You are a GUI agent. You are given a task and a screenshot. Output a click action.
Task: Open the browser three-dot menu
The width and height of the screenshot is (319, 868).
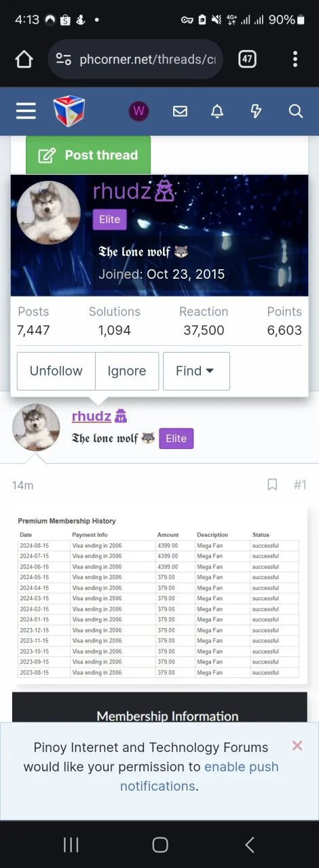(x=295, y=59)
